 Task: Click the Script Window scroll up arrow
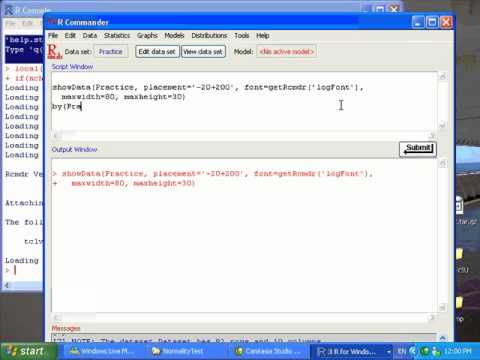click(x=443, y=77)
